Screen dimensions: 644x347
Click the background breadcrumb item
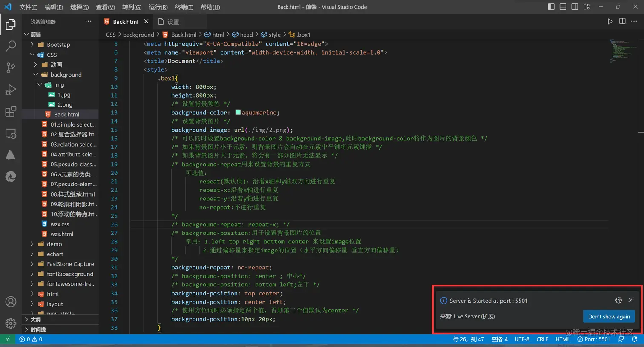138,35
